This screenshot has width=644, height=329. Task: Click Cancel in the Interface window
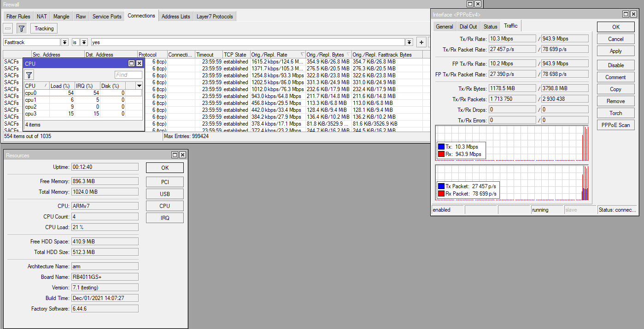point(616,39)
